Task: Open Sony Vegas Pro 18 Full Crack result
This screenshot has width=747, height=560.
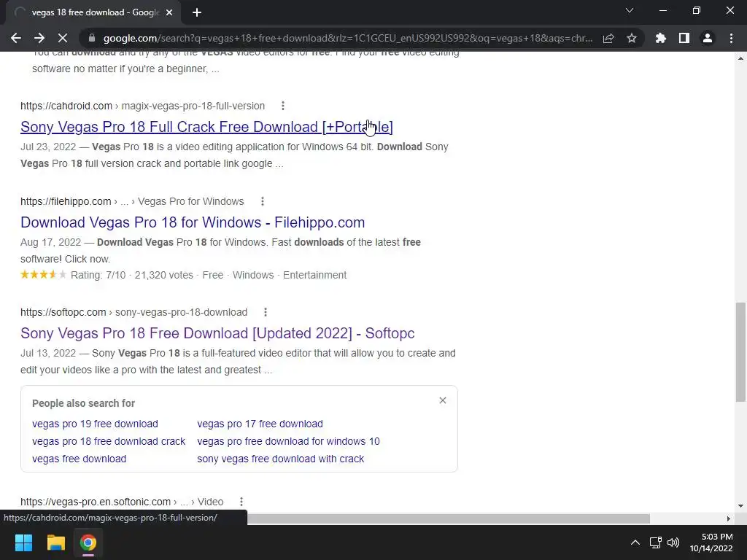Action: [206, 127]
